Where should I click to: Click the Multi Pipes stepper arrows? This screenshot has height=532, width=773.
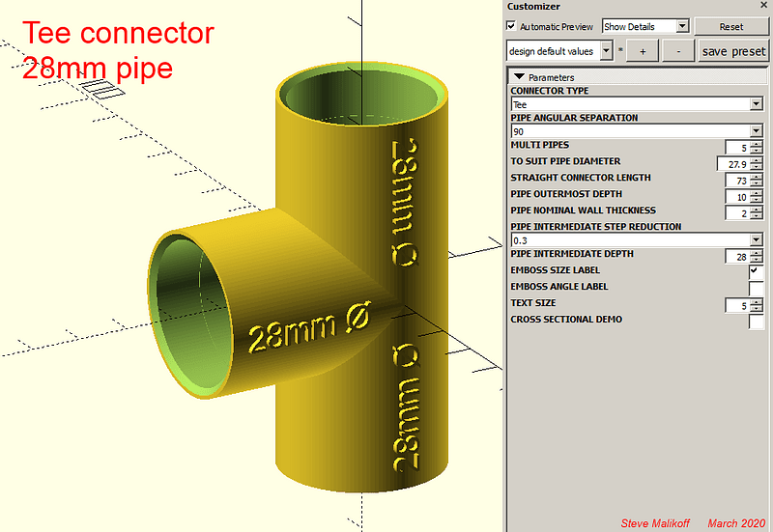(757, 148)
